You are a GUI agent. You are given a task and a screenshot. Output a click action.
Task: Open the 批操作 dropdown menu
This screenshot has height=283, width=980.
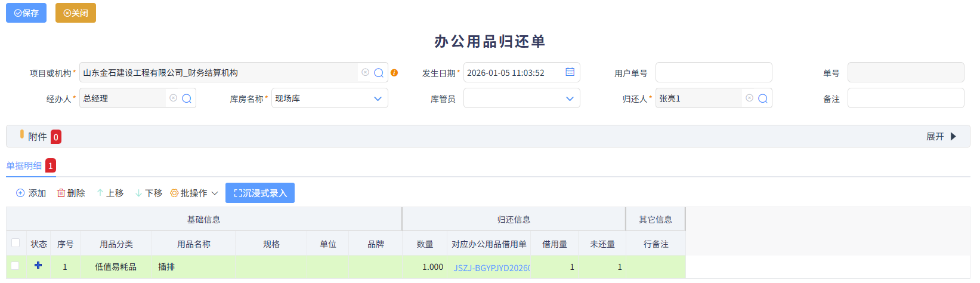tap(194, 193)
